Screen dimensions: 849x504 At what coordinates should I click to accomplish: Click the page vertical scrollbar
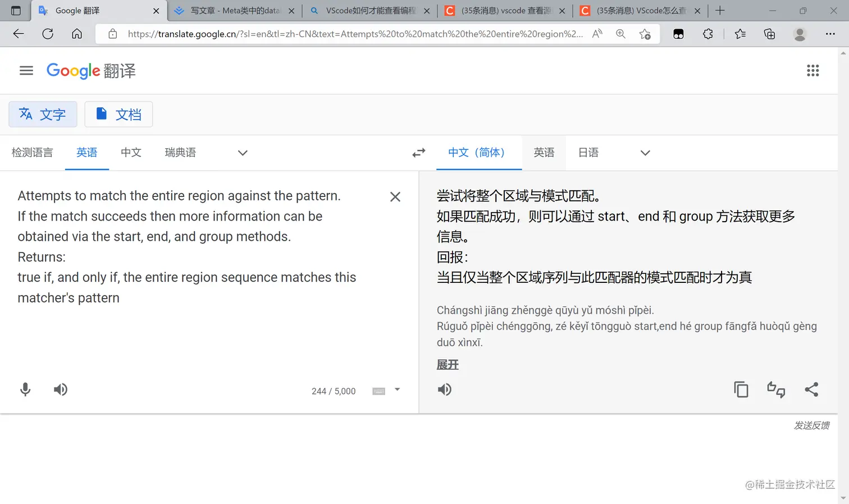(x=843, y=275)
